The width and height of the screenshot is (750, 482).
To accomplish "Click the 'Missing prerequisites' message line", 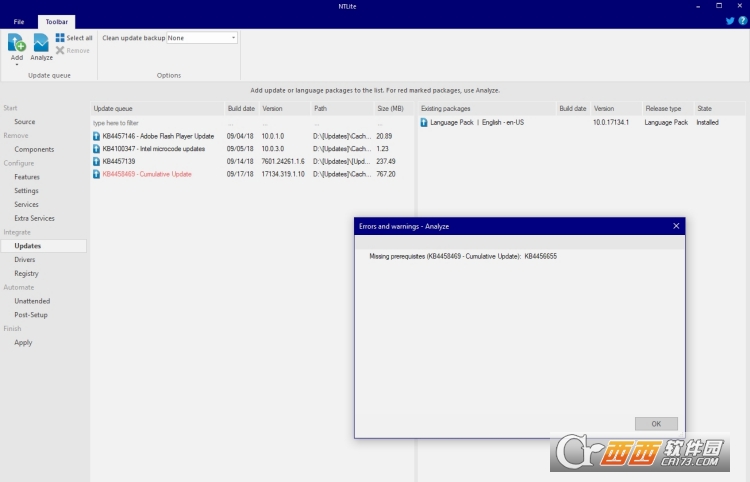I will [x=463, y=256].
